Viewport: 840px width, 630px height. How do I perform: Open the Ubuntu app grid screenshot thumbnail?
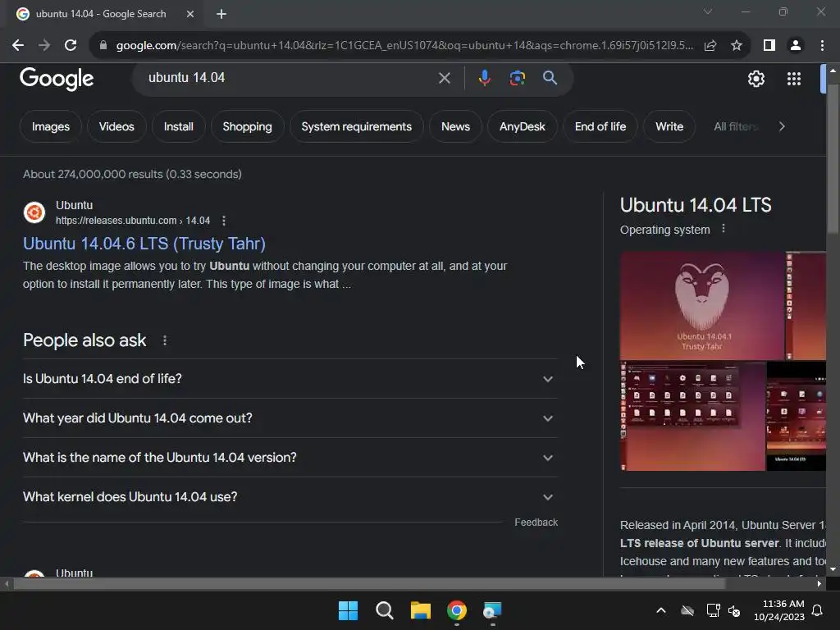coord(692,416)
